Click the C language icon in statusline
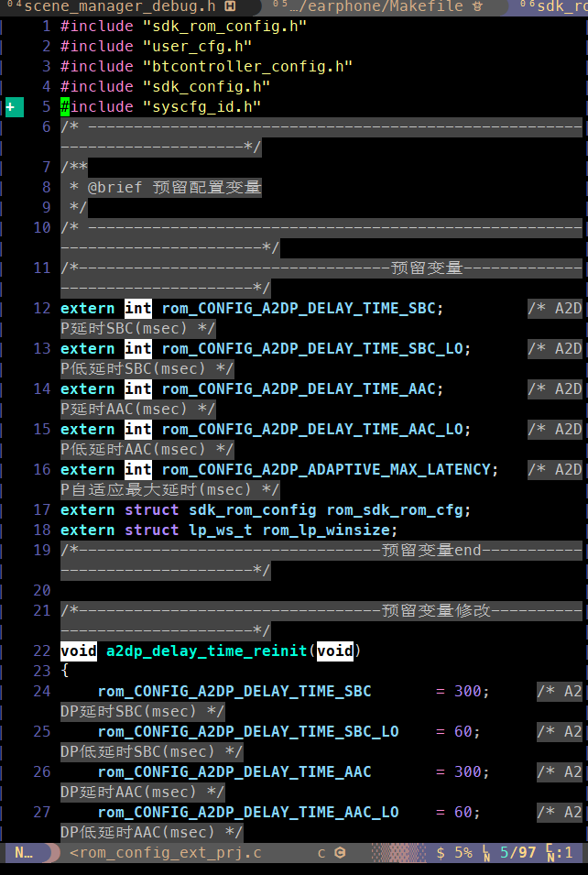This screenshot has height=875, width=588. [x=340, y=853]
